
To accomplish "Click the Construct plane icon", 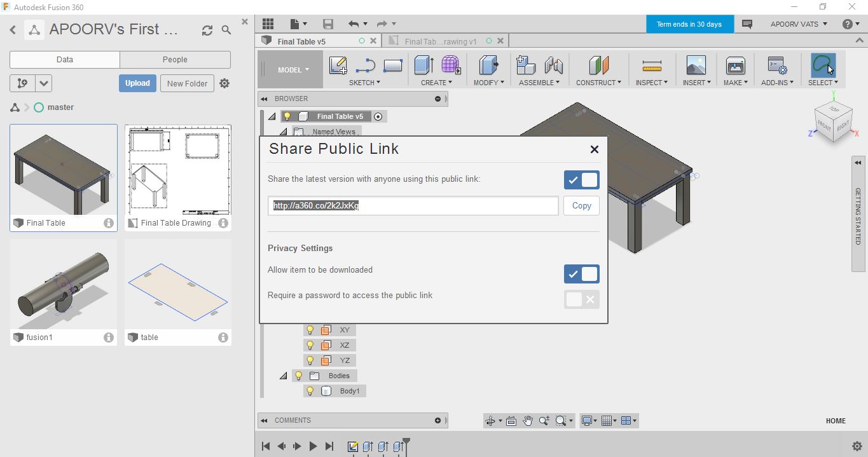I will point(598,65).
